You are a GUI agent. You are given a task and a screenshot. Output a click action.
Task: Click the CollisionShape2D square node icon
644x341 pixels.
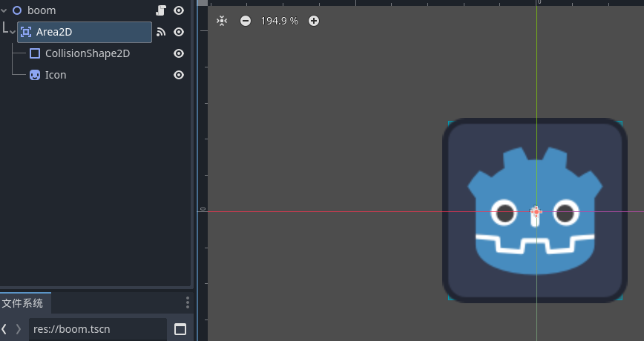[35, 53]
